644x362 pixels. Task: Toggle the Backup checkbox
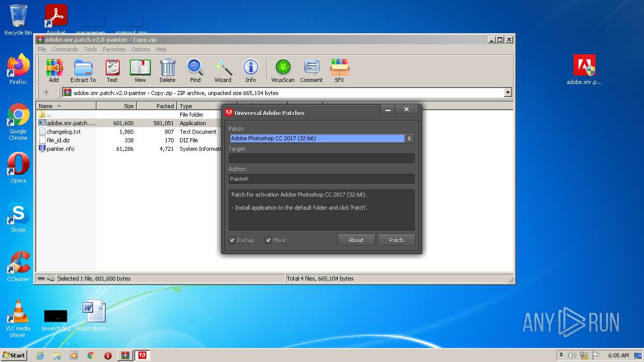(x=232, y=240)
